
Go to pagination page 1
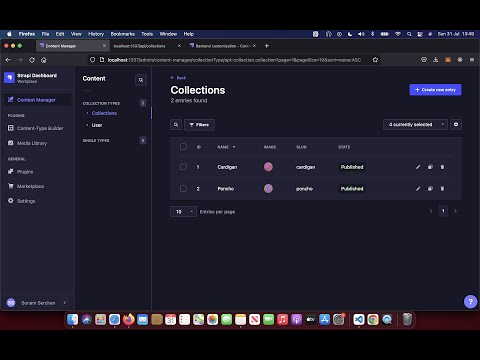click(x=443, y=211)
